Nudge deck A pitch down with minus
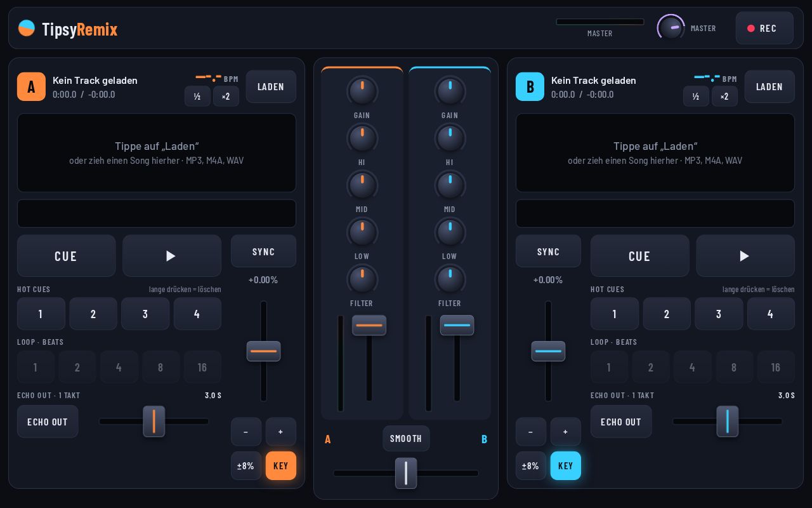 point(246,432)
